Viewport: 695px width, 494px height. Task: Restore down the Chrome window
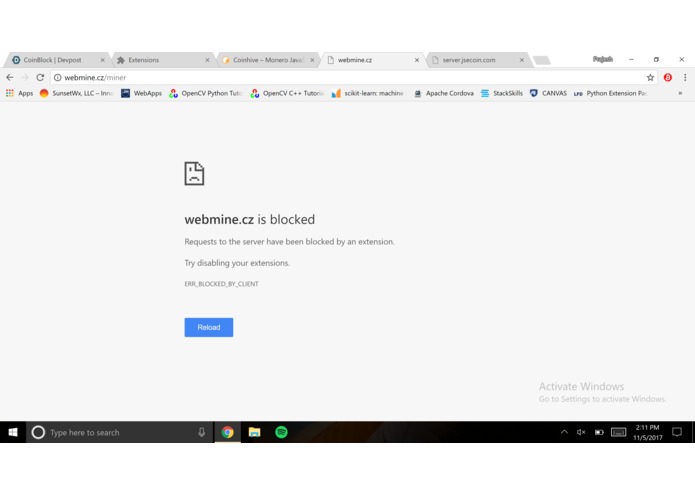[656, 59]
